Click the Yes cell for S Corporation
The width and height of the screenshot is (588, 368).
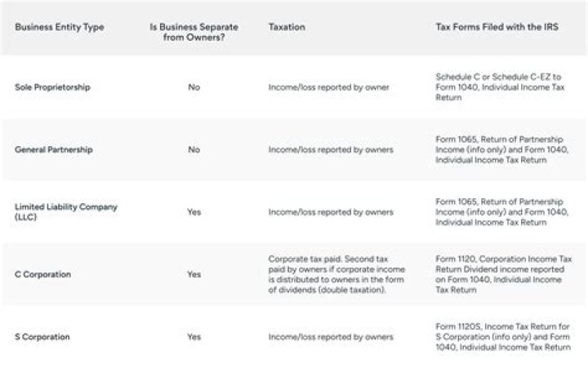(x=194, y=337)
